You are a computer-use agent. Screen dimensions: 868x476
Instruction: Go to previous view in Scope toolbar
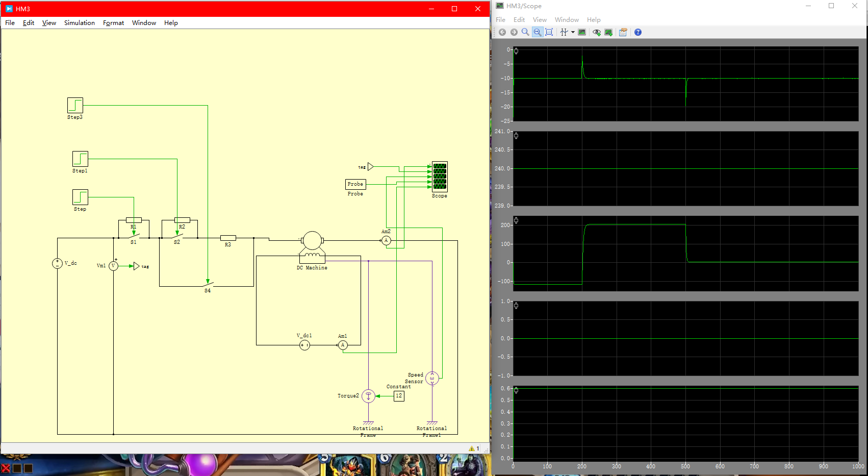coord(502,32)
